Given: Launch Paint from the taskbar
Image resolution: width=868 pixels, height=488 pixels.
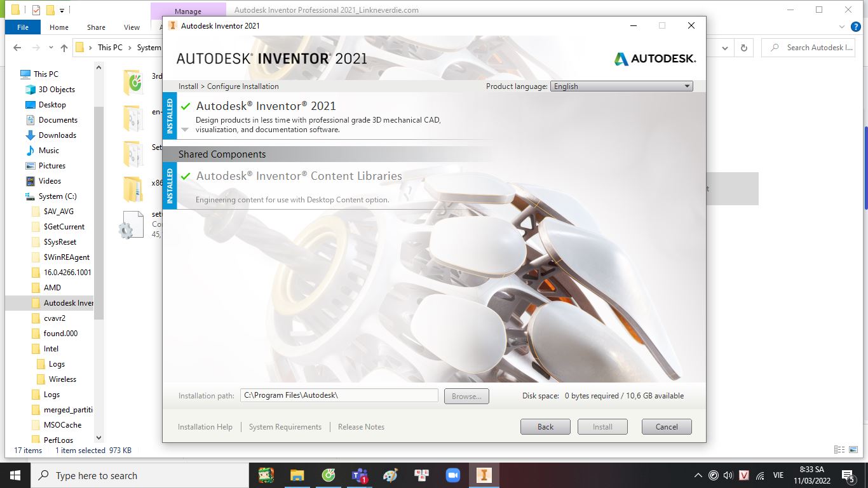Looking at the screenshot, I should [x=390, y=475].
